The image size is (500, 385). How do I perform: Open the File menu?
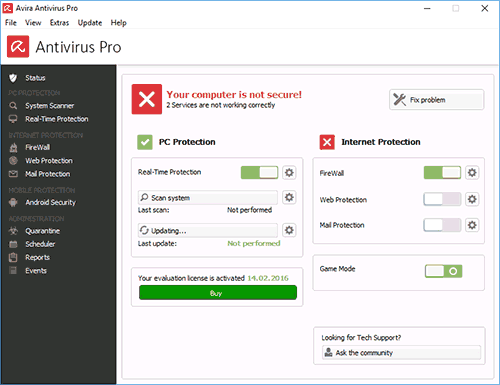pyautogui.click(x=11, y=23)
